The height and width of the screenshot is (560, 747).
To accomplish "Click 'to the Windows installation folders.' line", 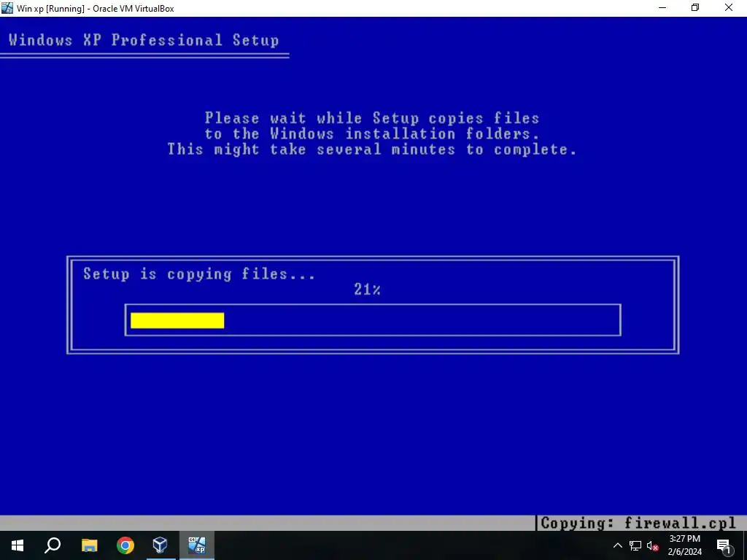I will coord(372,134).
